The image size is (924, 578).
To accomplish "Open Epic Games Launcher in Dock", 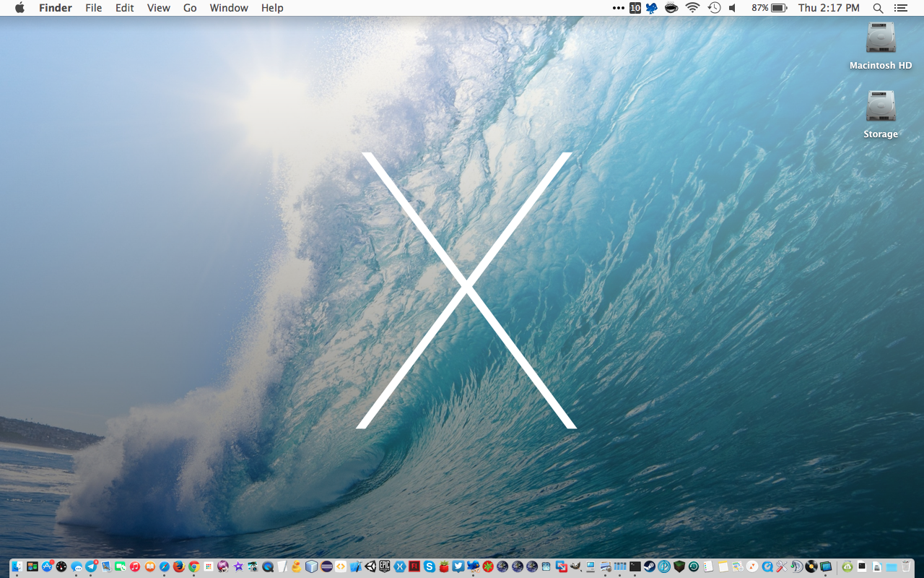I will (385, 566).
